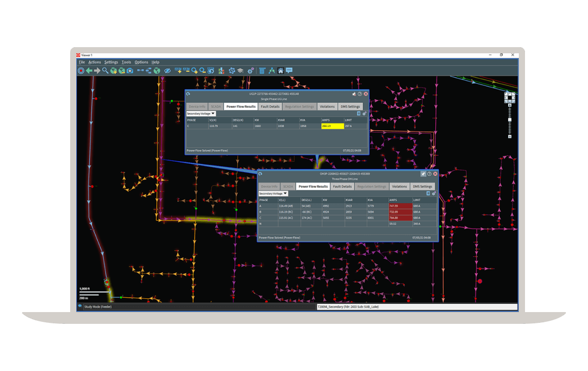Zoom in with the magnifier plus icon
Viewport: 588px width, 371px height.
tap(195, 71)
